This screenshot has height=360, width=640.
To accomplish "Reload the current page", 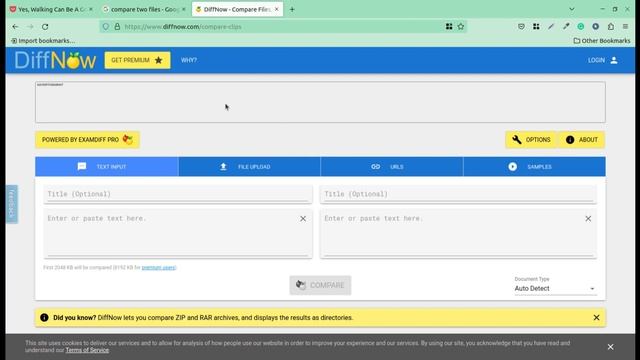I will coord(45,27).
